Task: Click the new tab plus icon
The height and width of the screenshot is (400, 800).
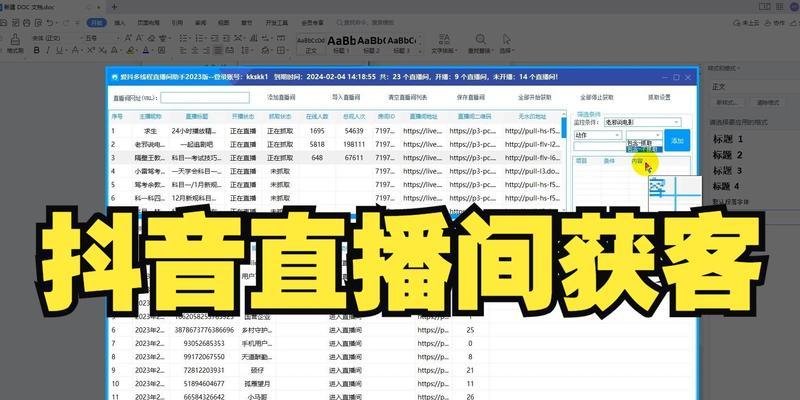Action: pos(114,7)
